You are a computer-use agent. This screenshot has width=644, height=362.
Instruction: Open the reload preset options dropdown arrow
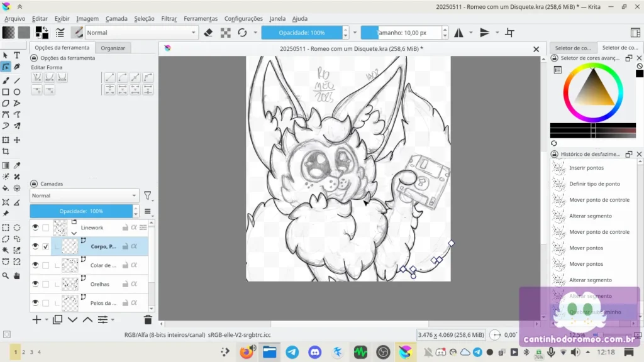(x=255, y=33)
